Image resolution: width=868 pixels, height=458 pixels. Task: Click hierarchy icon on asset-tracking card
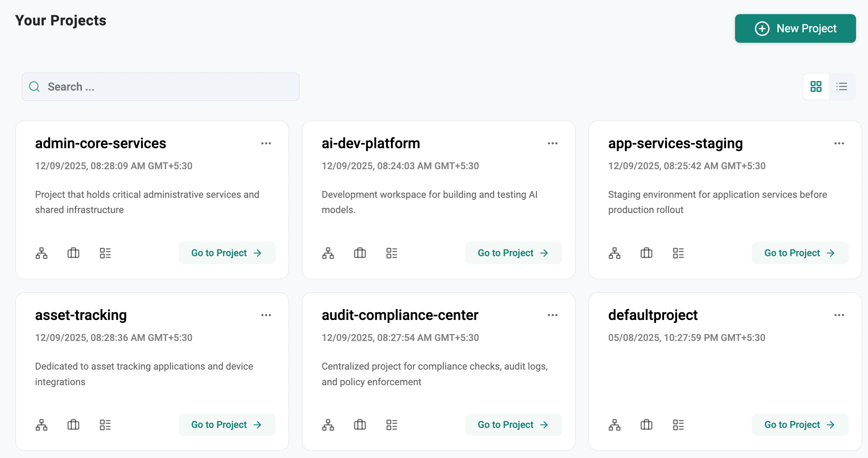(x=41, y=425)
